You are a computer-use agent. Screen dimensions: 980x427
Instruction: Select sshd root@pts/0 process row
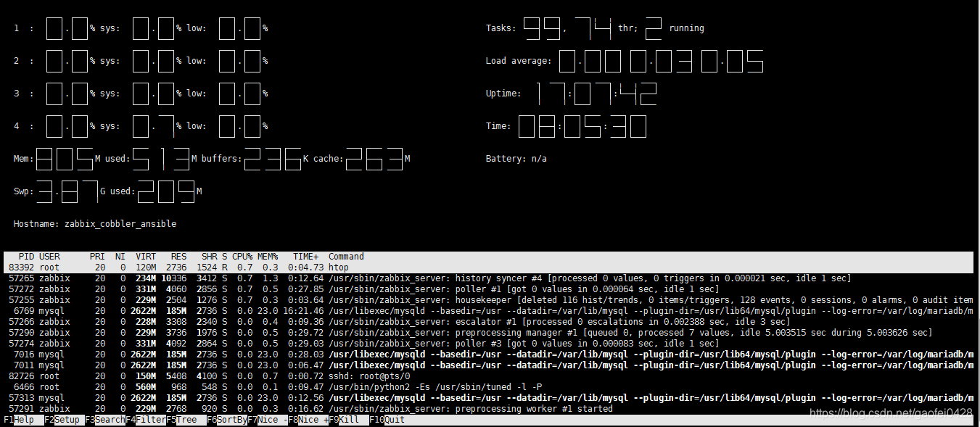[489, 376]
